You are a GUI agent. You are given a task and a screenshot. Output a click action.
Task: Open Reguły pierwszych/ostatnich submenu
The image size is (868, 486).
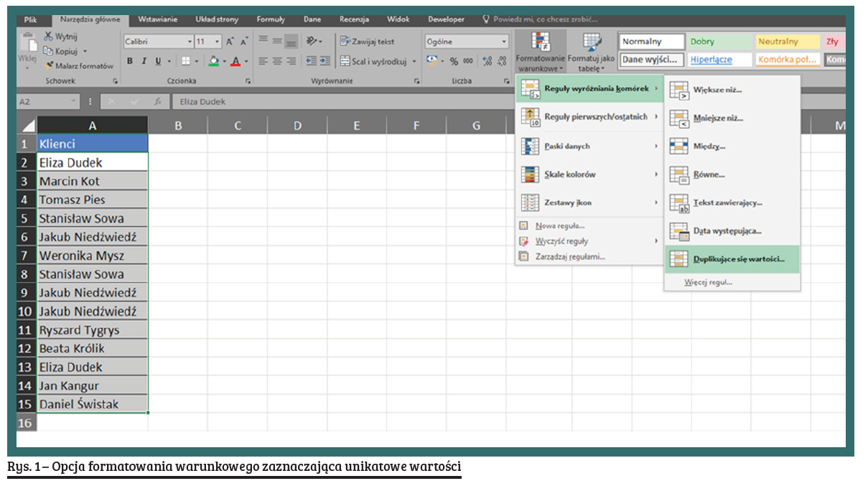[589, 117]
